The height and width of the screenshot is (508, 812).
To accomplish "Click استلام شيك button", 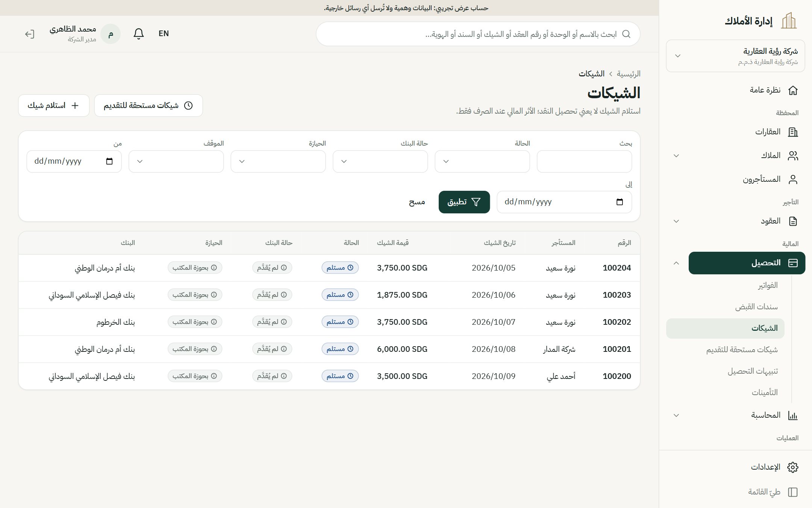I will 54,105.
